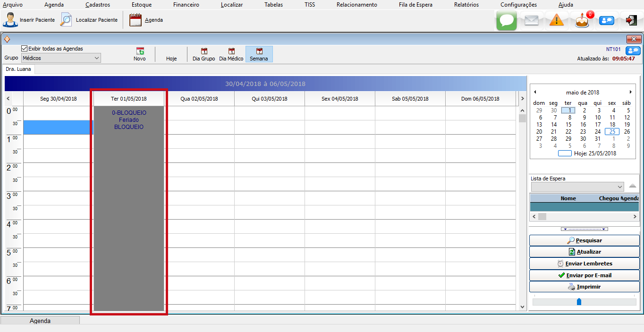Click the zoom slider handle

(579, 301)
